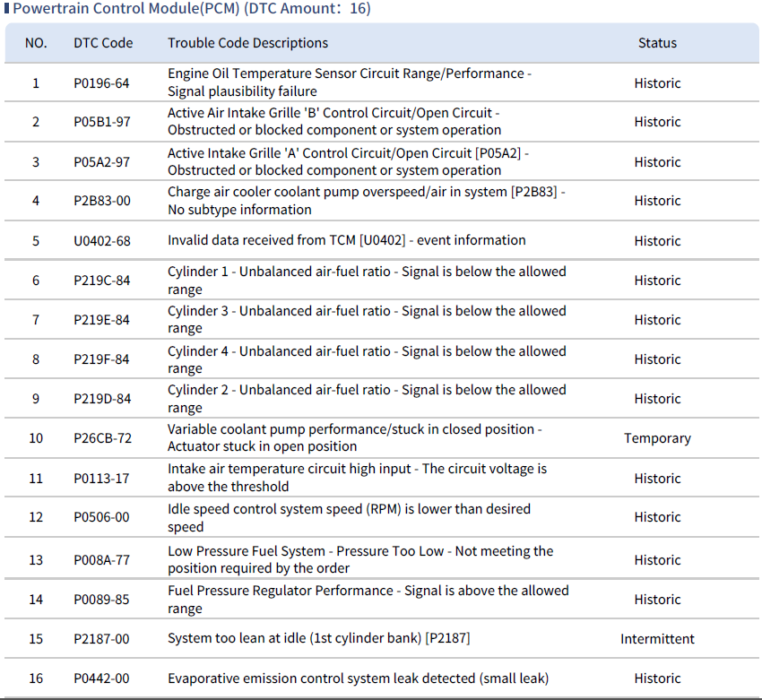This screenshot has height=700, width=762.
Task: Select the Cylinder 4 unbalanced air-fuel description
Action: point(367,359)
